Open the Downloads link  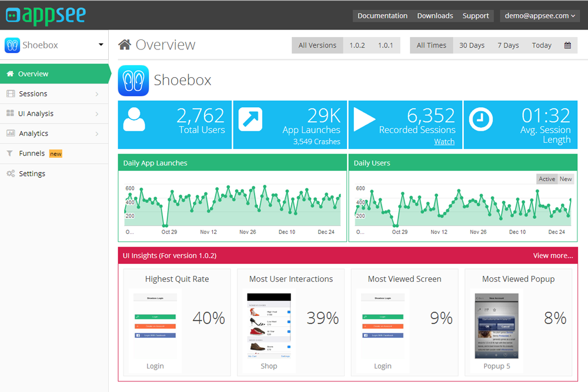pyautogui.click(x=435, y=16)
